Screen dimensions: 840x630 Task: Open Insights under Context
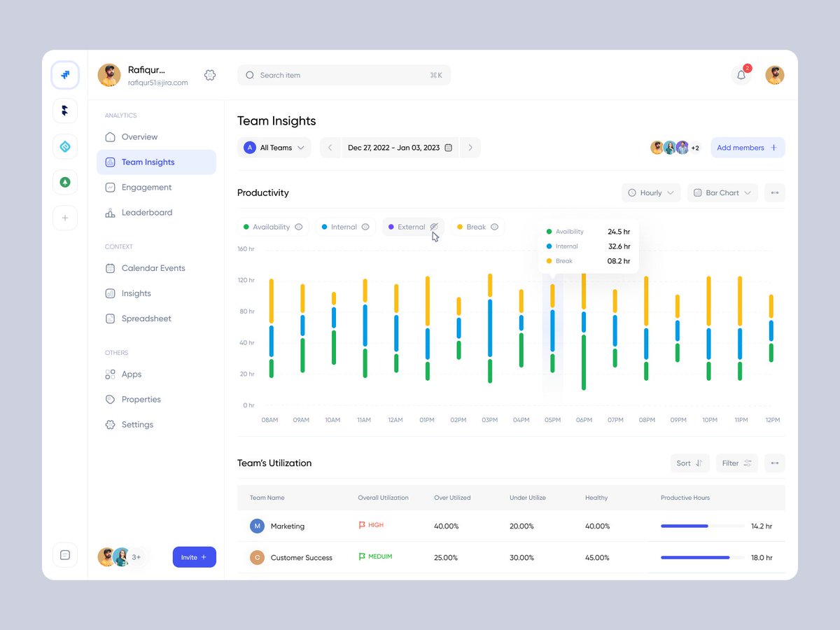[x=156, y=293]
